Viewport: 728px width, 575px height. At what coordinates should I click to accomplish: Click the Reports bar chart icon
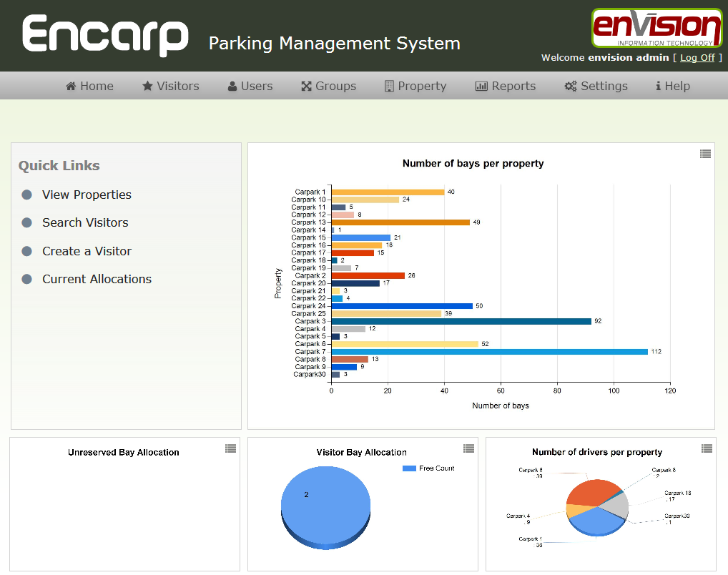pos(481,87)
